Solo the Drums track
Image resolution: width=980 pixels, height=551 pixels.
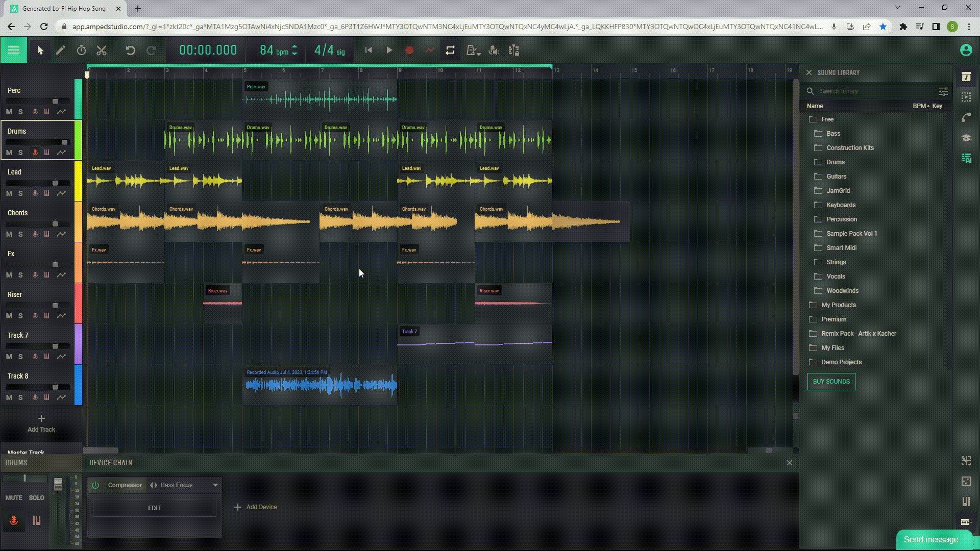pyautogui.click(x=20, y=152)
